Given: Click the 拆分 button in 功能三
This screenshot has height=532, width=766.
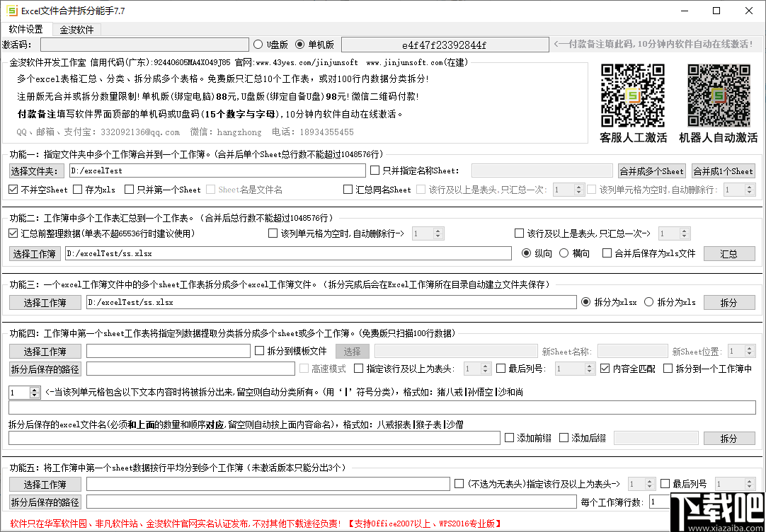Looking at the screenshot, I should 729,301.
